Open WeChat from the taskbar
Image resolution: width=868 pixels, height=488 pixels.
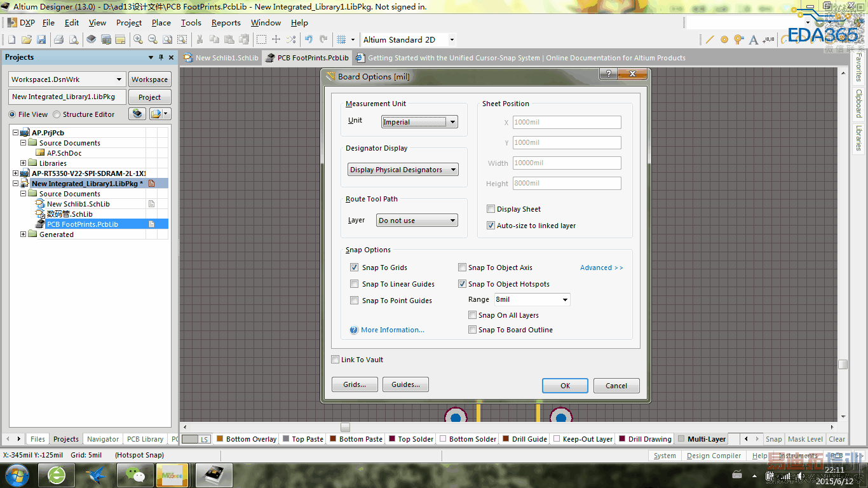(x=134, y=475)
